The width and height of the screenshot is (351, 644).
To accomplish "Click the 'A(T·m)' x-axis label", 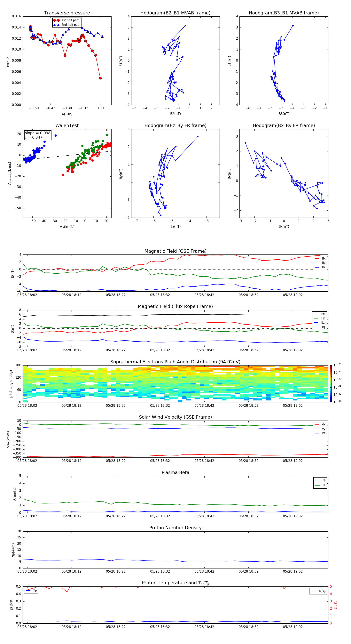I will 67,114.
